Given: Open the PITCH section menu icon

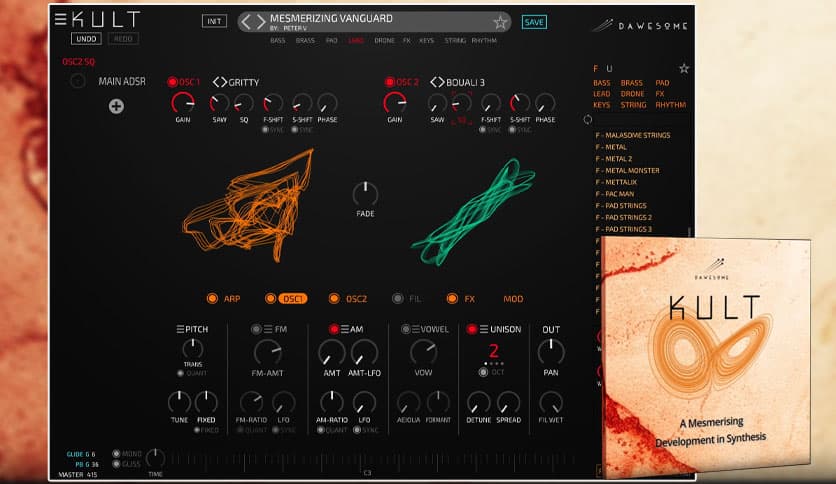Looking at the screenshot, I should point(180,329).
